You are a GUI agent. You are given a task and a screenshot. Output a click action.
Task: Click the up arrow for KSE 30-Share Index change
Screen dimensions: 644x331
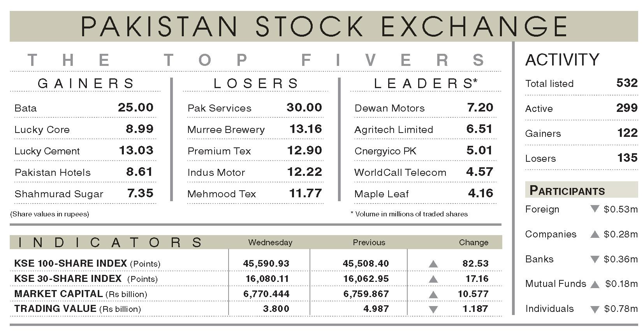[433, 279]
